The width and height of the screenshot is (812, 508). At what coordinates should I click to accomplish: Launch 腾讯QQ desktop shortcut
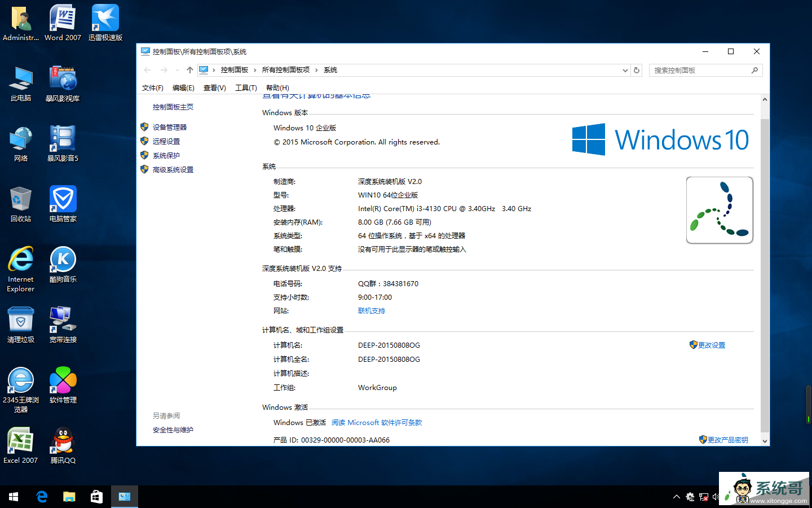(x=63, y=446)
